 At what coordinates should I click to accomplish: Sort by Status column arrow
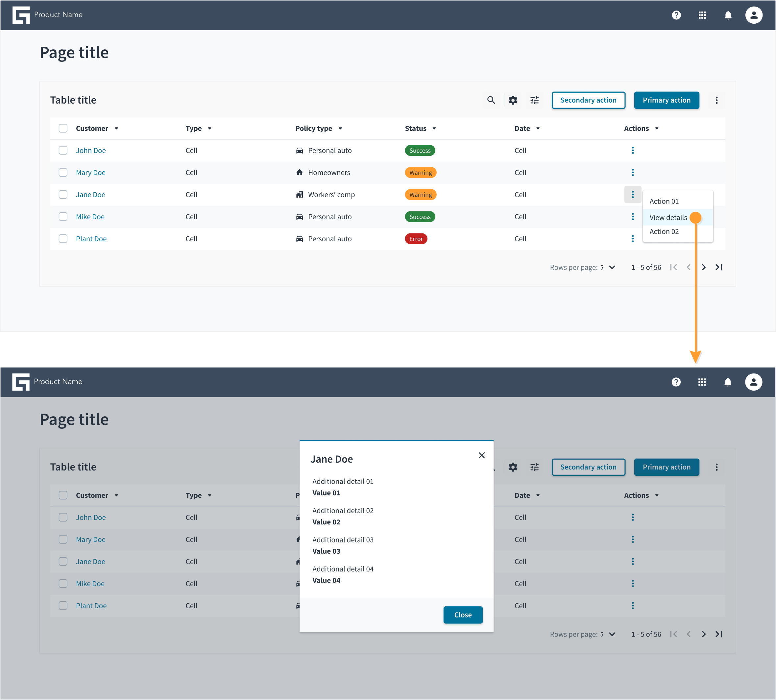coord(434,129)
